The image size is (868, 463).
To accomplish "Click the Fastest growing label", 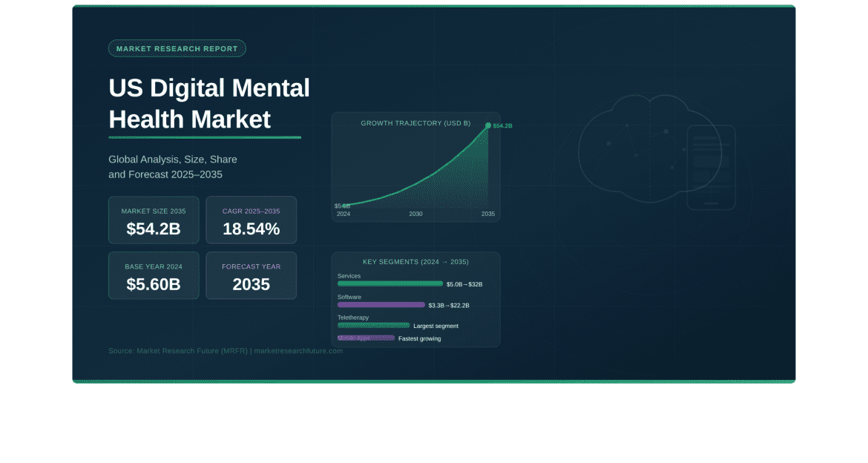I will (x=419, y=338).
